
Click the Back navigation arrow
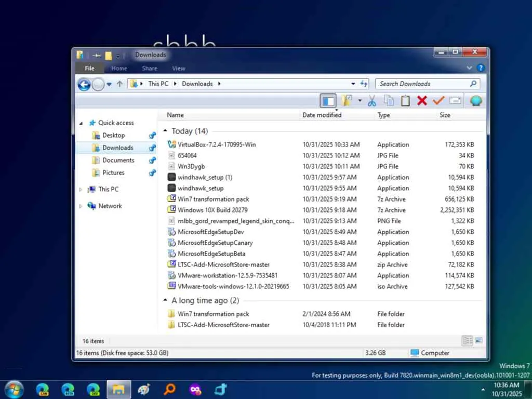(84, 84)
